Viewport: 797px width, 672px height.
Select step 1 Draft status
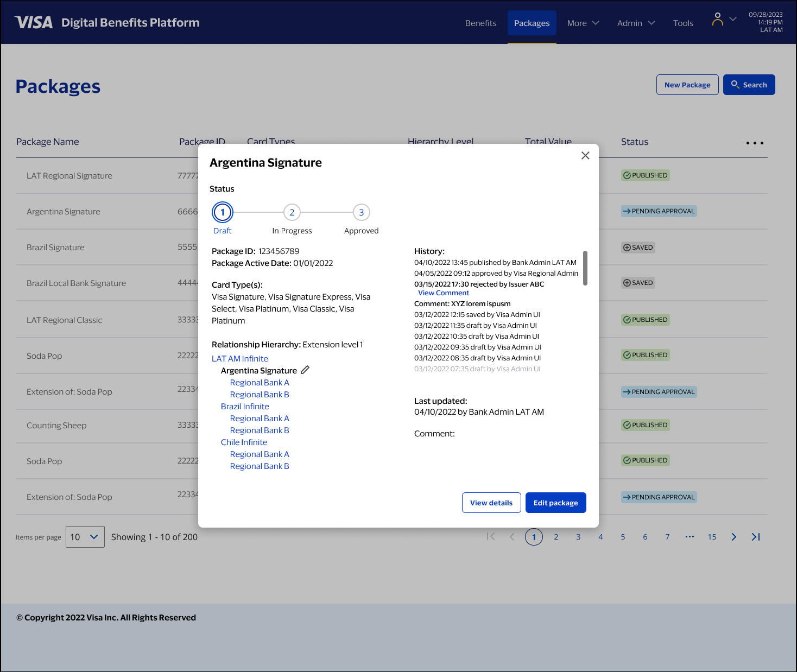(223, 212)
